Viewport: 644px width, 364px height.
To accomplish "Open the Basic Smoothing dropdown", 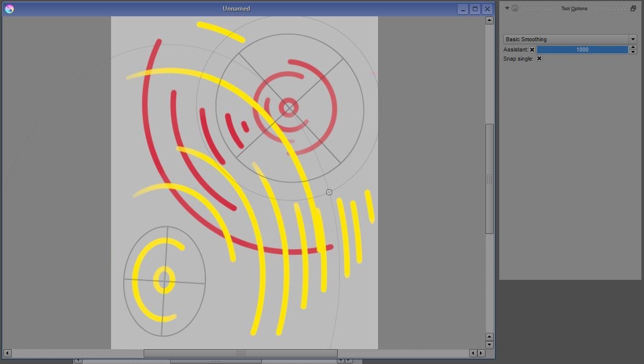I will 570,39.
